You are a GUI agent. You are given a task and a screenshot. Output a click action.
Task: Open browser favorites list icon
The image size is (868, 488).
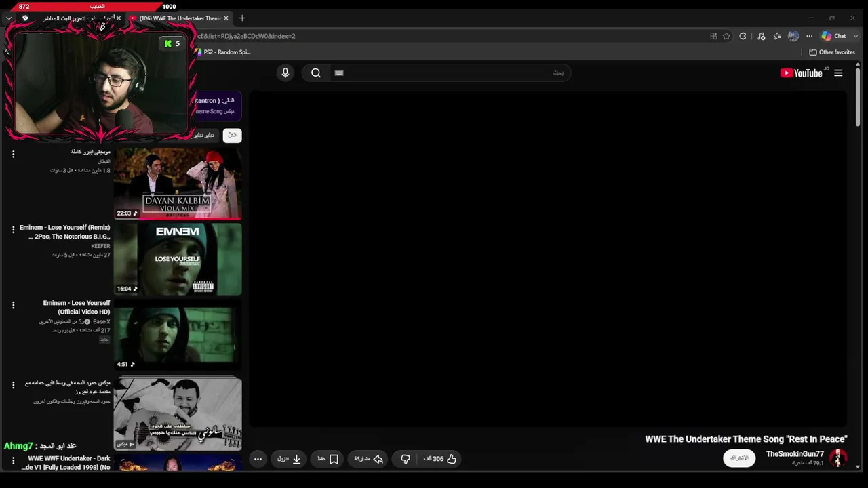(777, 36)
